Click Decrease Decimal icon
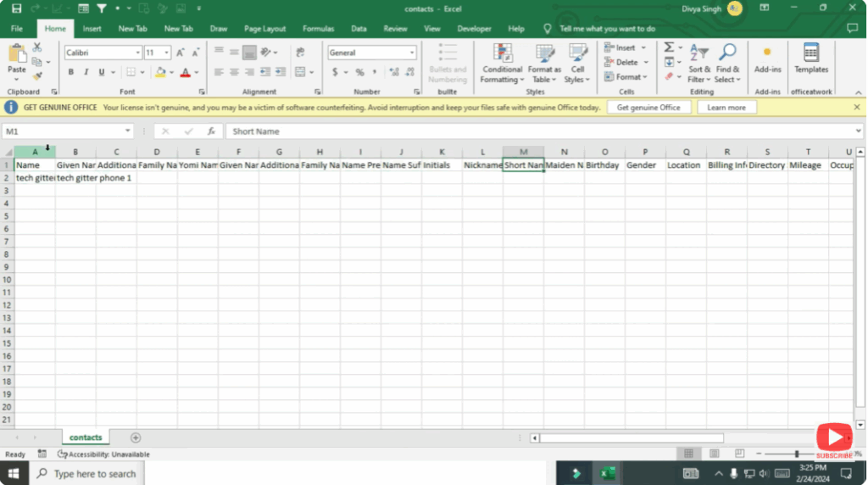868x485 pixels. pos(409,72)
